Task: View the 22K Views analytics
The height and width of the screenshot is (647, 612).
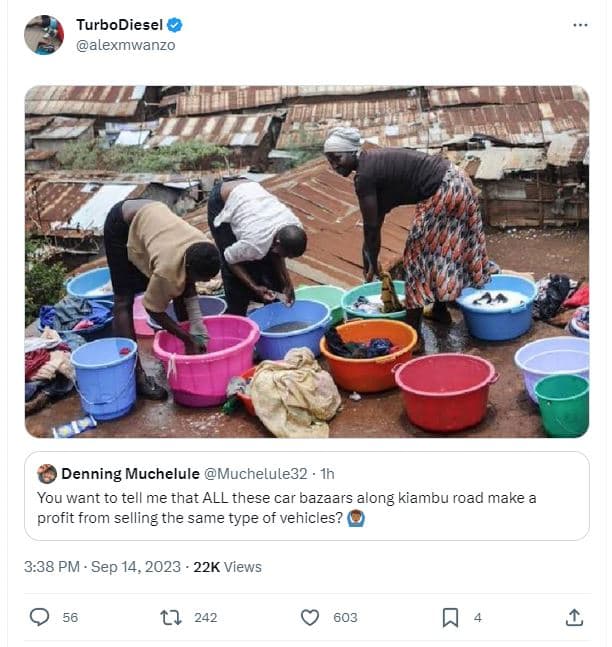Action: (227, 566)
